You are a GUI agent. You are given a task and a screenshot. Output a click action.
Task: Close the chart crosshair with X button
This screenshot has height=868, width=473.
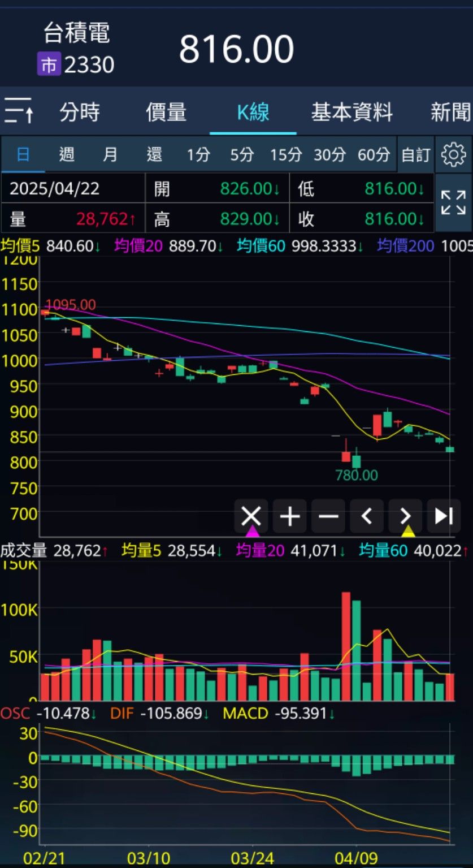tap(251, 516)
